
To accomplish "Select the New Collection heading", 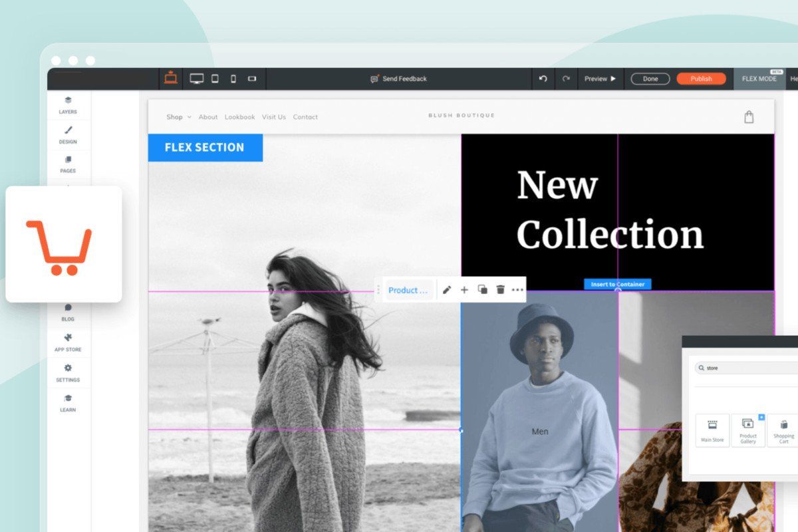I will coord(610,209).
